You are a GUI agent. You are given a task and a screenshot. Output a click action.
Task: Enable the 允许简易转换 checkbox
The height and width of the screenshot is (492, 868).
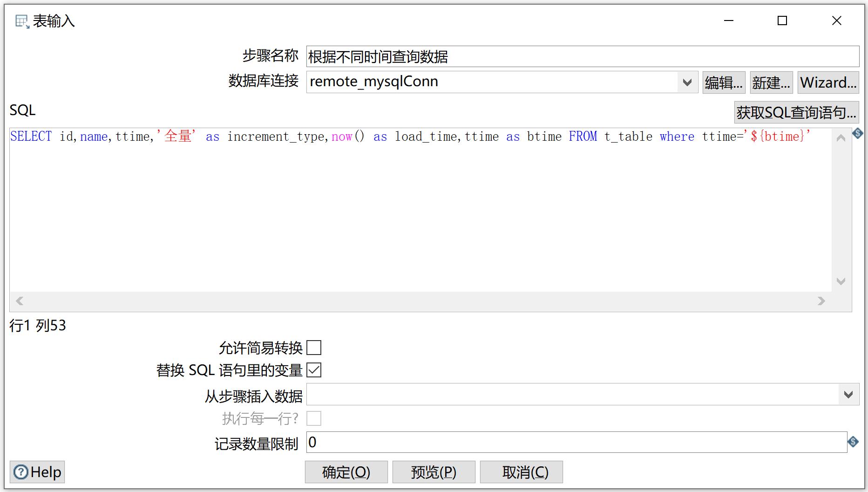(x=314, y=348)
